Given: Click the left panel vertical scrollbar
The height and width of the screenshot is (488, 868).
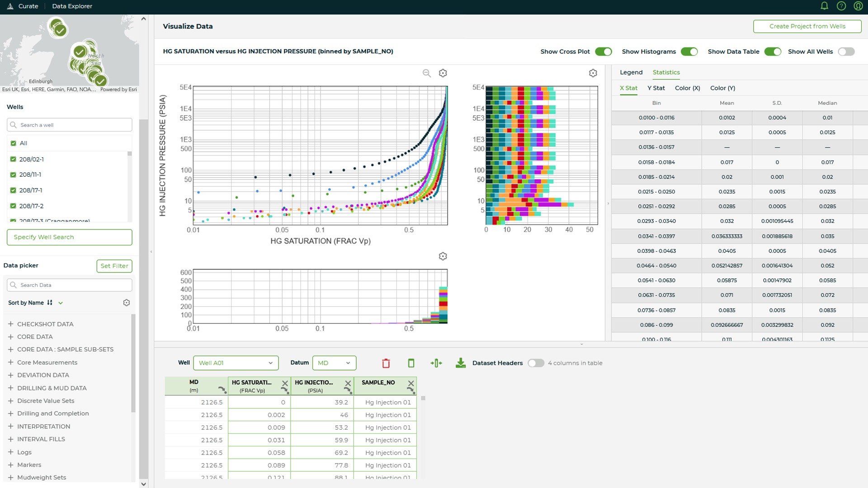Looking at the screenshot, I should (x=144, y=298).
